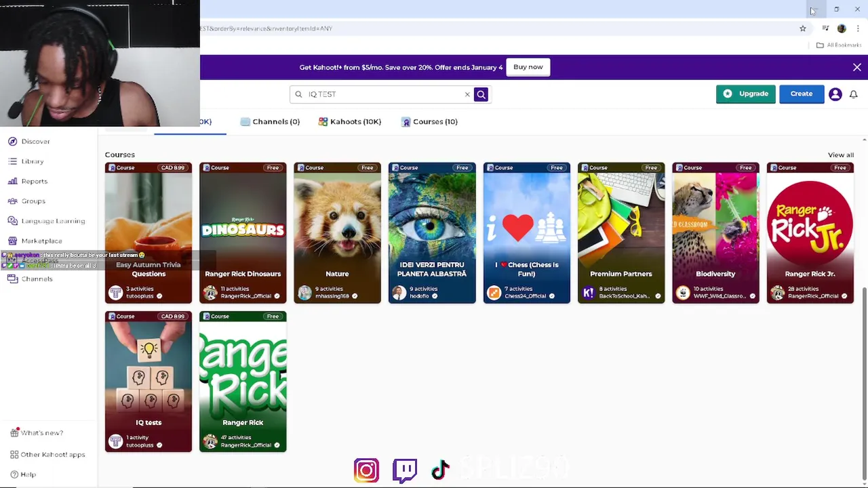Click the Courses section heading
The image size is (868, 488).
(x=120, y=155)
